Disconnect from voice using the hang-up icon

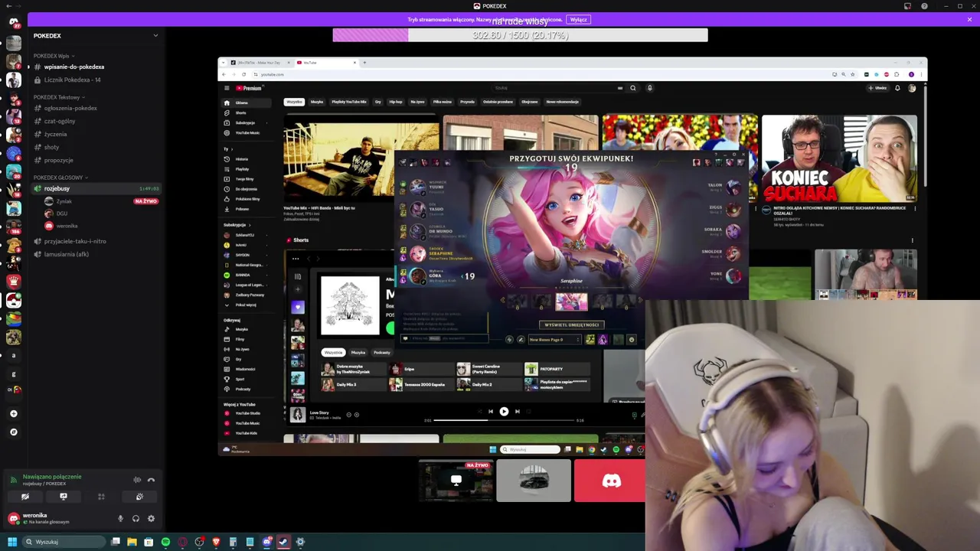151,480
